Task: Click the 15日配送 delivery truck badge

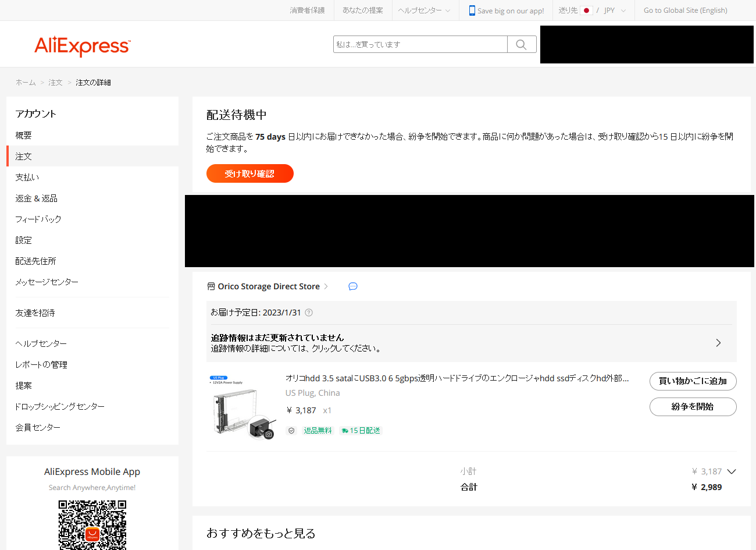Action: (361, 431)
